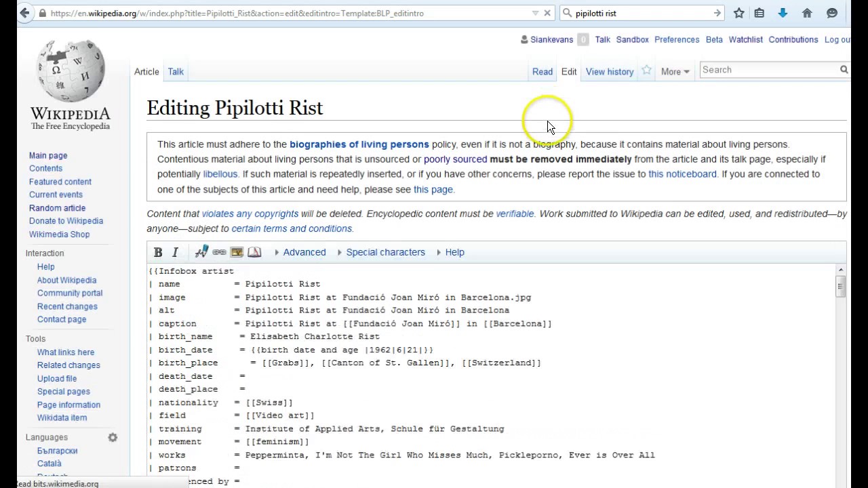The image size is (868, 488).
Task: Go back with the browser back arrow
Action: click(25, 13)
